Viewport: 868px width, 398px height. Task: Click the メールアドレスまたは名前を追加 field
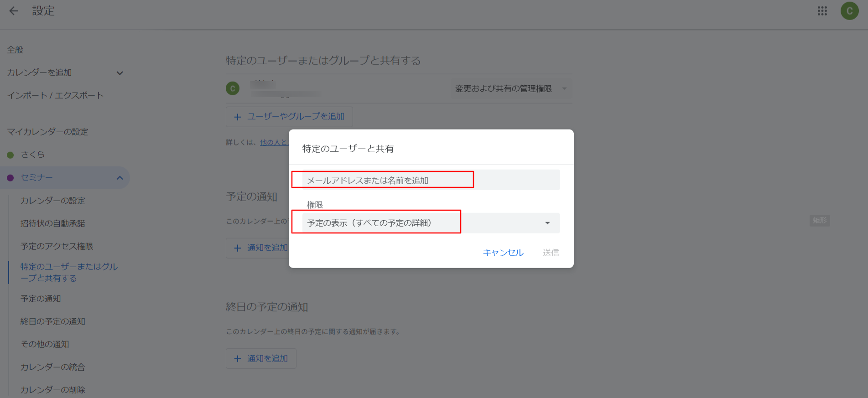coord(431,180)
